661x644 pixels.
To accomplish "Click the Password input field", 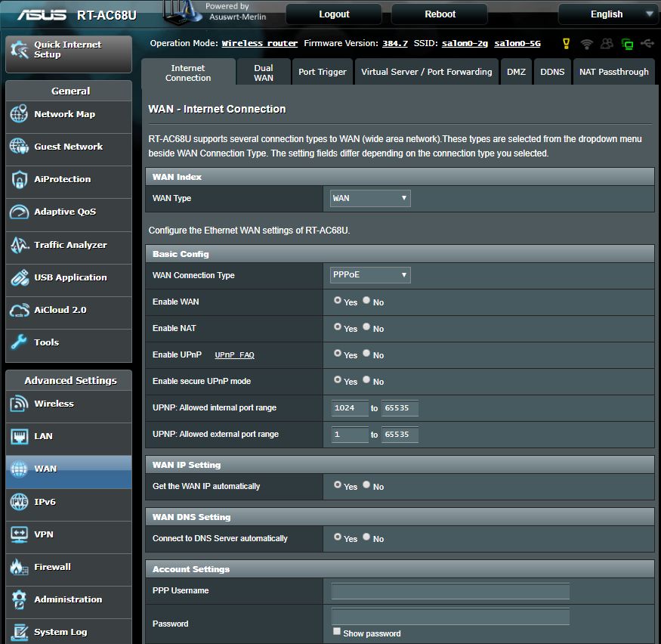I will (x=450, y=617).
